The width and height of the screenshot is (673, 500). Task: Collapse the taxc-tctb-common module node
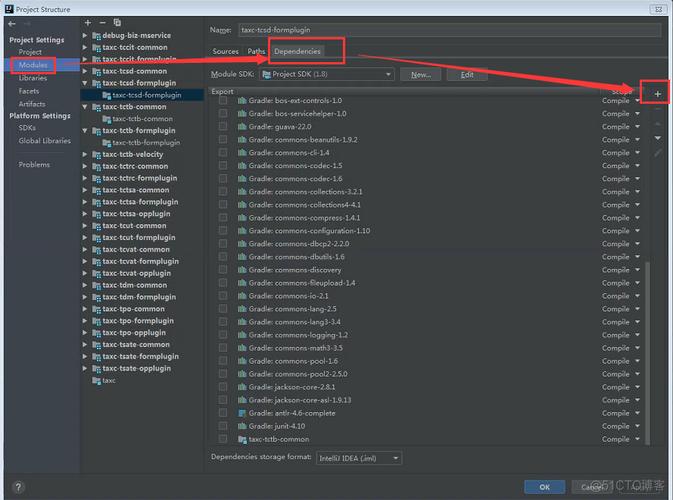coord(85,107)
